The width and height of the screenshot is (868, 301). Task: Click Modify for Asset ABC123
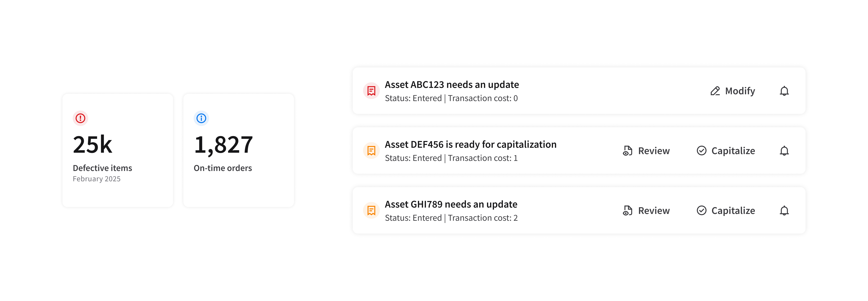[x=733, y=91]
